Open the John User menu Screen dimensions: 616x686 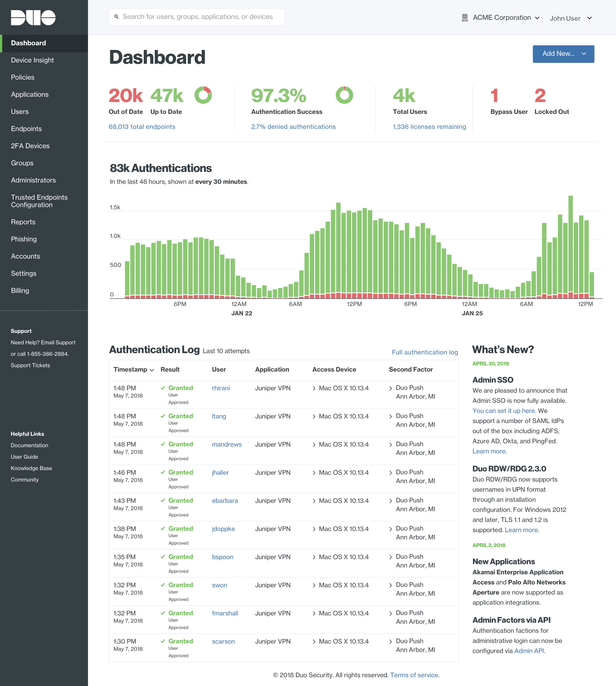(x=570, y=18)
